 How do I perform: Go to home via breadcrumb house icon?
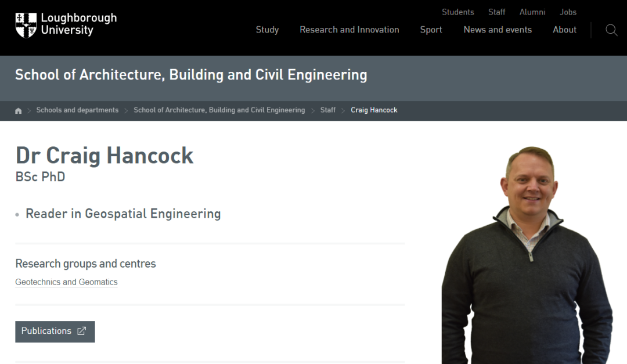click(19, 111)
